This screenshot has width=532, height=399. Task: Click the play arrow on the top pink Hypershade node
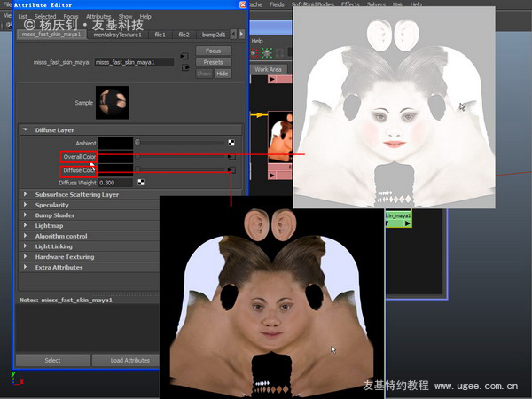(x=272, y=80)
